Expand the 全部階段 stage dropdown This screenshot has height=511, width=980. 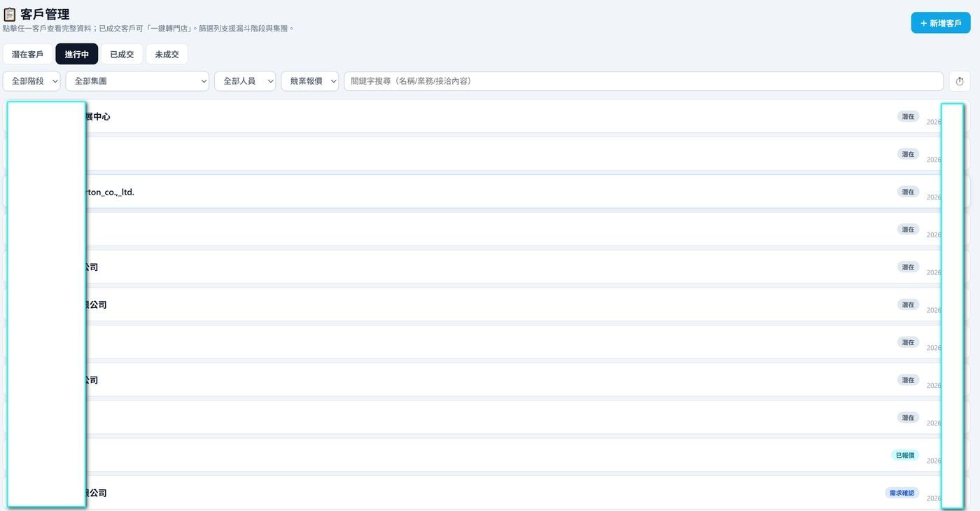coord(31,81)
